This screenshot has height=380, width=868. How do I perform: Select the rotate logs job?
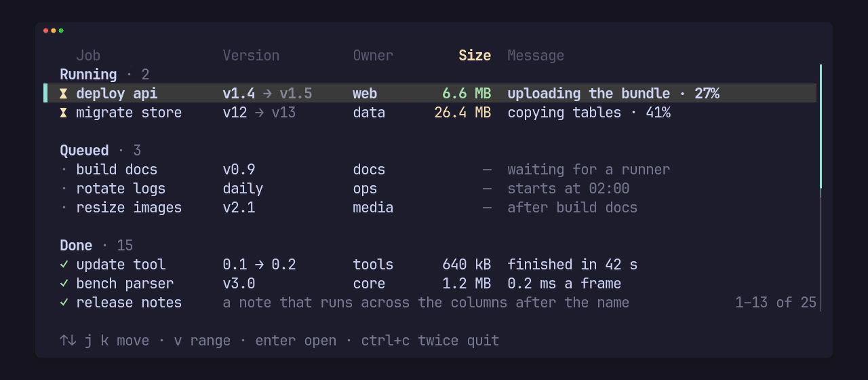click(431, 189)
